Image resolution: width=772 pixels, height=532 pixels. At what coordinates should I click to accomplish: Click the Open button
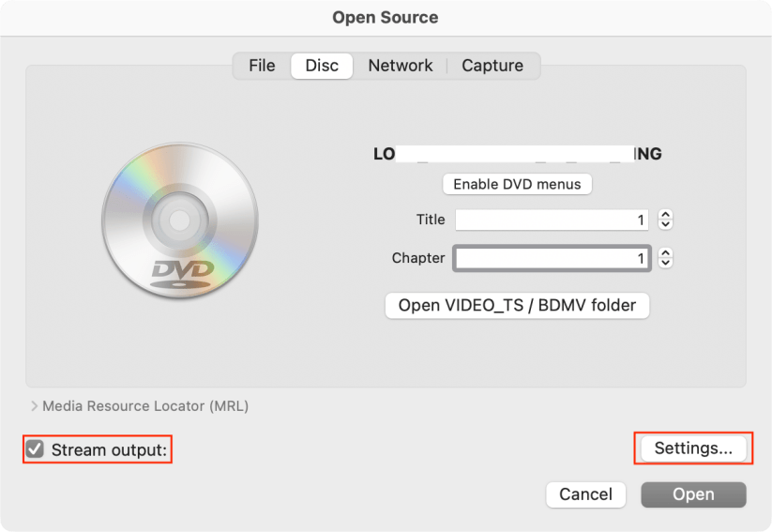pyautogui.click(x=693, y=494)
